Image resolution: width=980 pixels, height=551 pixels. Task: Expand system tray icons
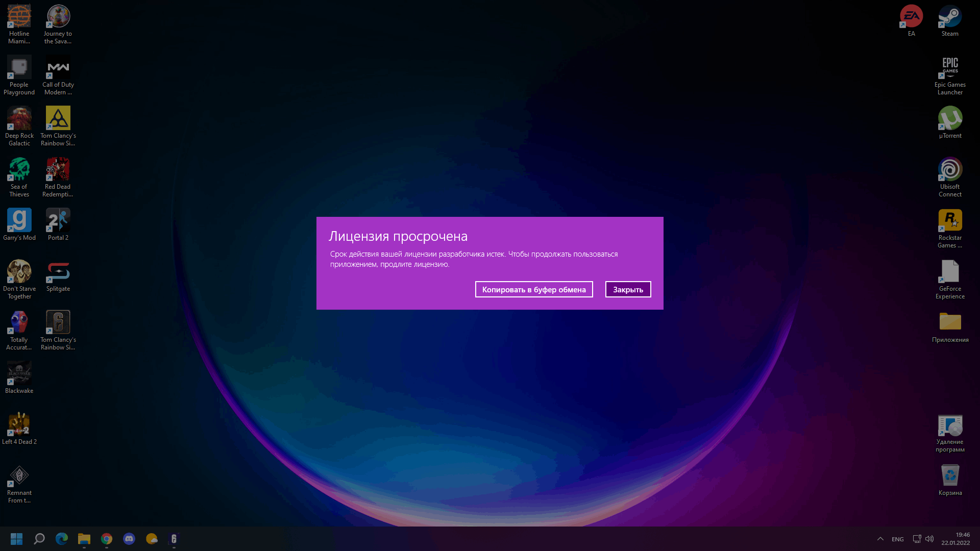tap(880, 538)
